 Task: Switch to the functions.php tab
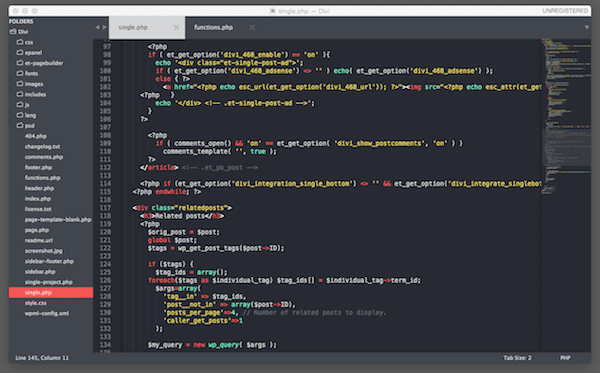tap(214, 27)
